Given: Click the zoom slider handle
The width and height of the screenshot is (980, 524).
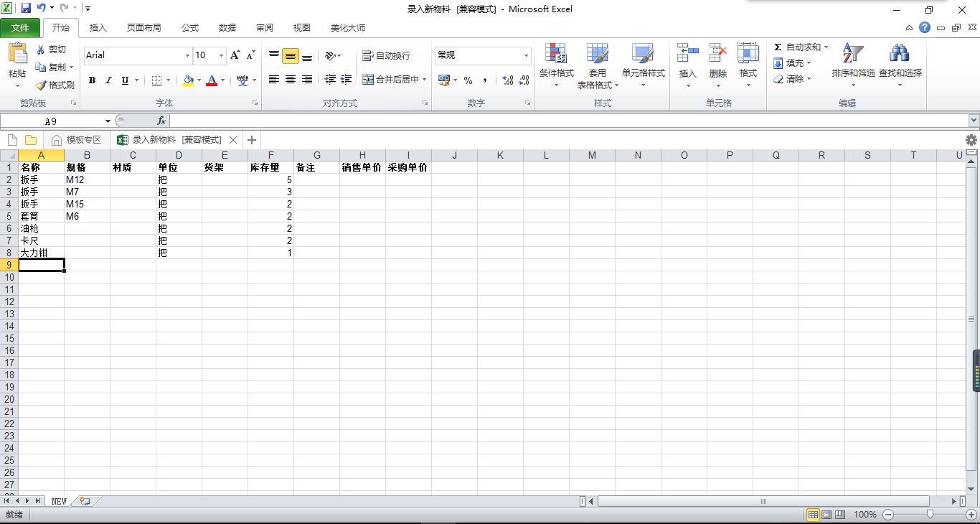Looking at the screenshot, I should click(x=930, y=514).
